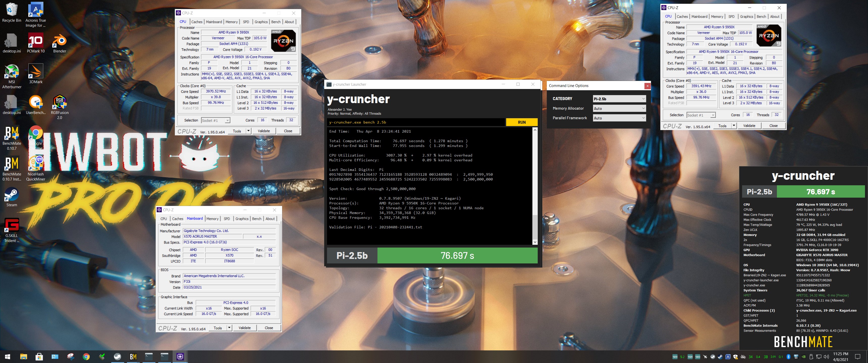The height and width of the screenshot is (363, 868).
Task: Switch to Memory tab in top-left CPU-Z
Action: [231, 22]
